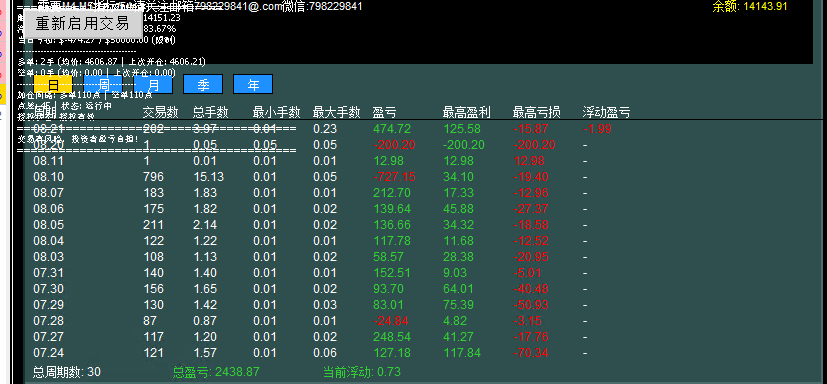Image resolution: width=827 pixels, height=384 pixels.
Task: Click the -70.34 highest loss value
Action: (x=531, y=353)
